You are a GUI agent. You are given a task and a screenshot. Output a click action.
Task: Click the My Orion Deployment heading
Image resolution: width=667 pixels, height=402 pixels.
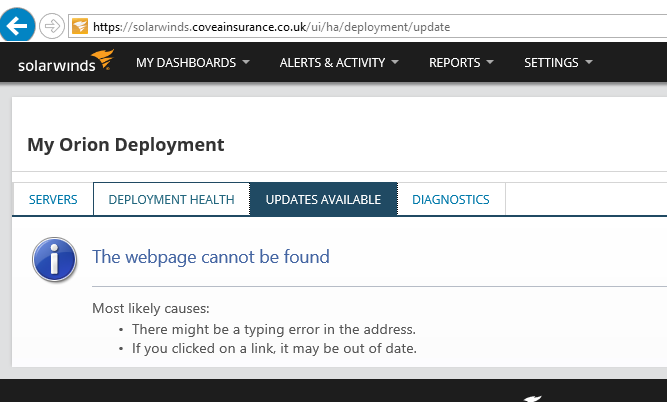(125, 145)
